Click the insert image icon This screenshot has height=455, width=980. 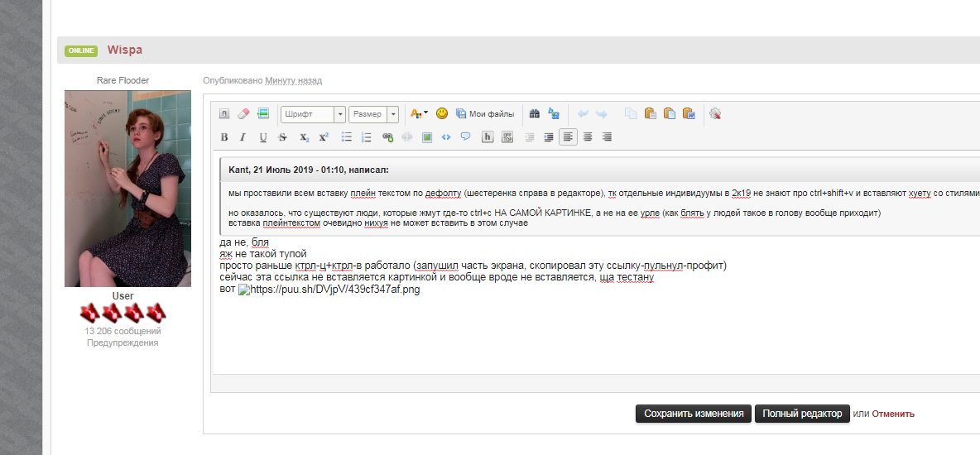click(x=427, y=136)
